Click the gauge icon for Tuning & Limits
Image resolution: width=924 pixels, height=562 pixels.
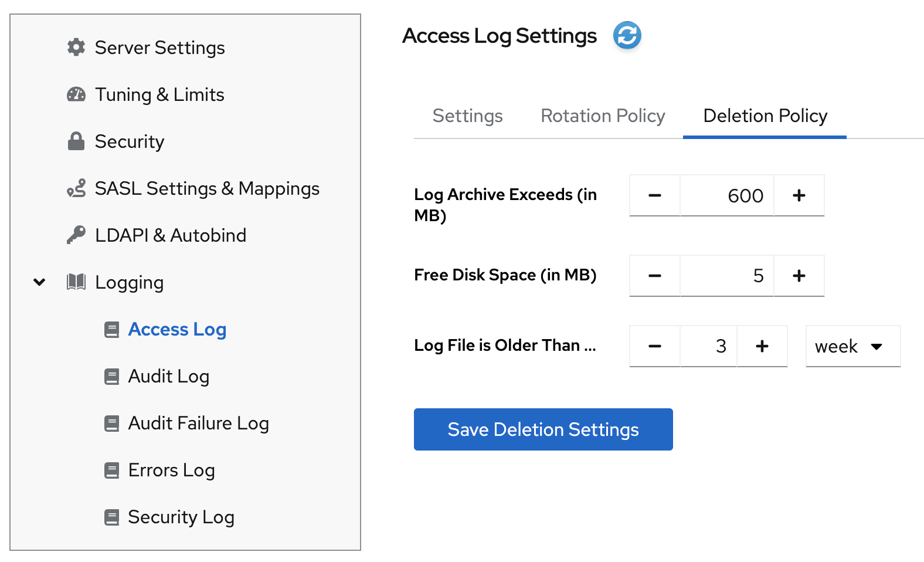[76, 94]
